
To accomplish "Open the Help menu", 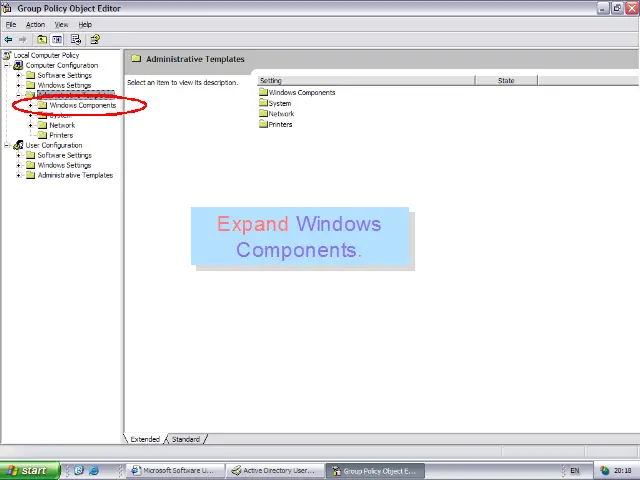I will pos(85,24).
